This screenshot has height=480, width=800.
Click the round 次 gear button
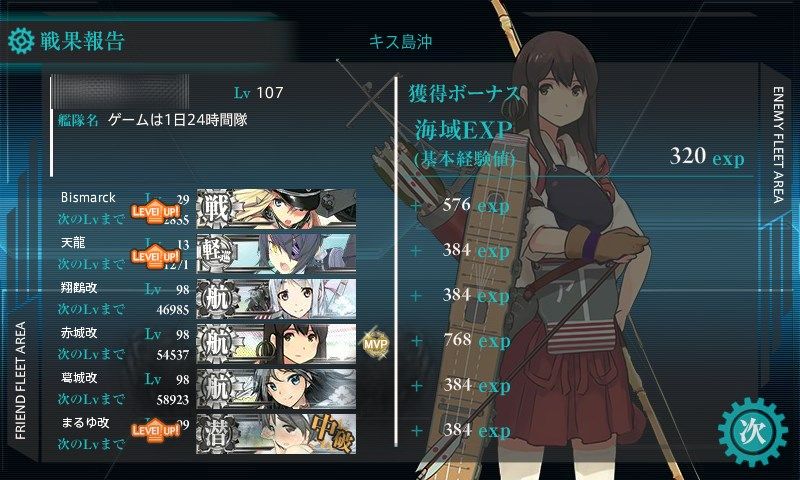tap(753, 432)
